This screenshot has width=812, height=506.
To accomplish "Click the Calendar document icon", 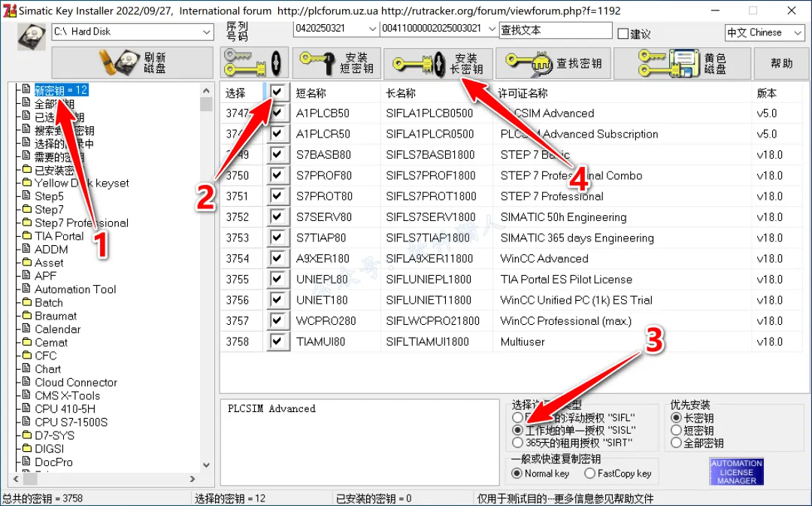I will (26, 329).
